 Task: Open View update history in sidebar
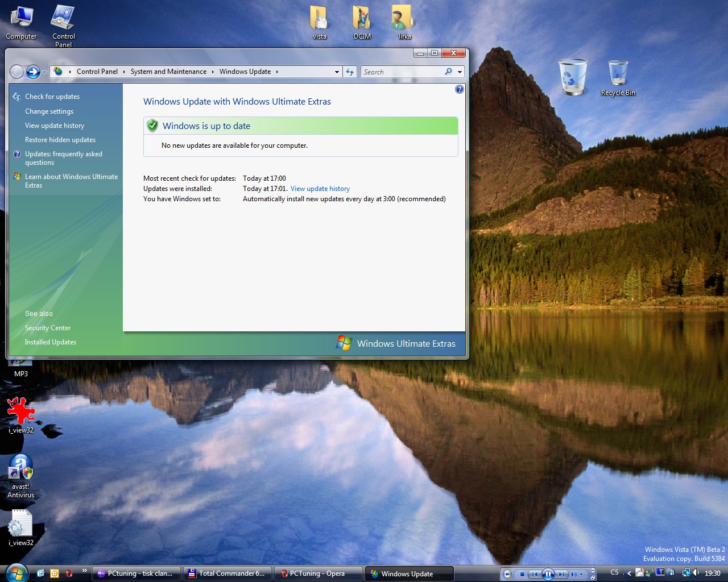pos(55,126)
